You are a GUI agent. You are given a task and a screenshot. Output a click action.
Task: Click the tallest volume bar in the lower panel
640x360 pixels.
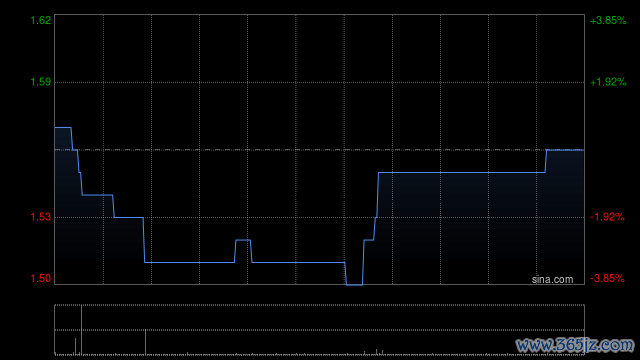coord(81,330)
